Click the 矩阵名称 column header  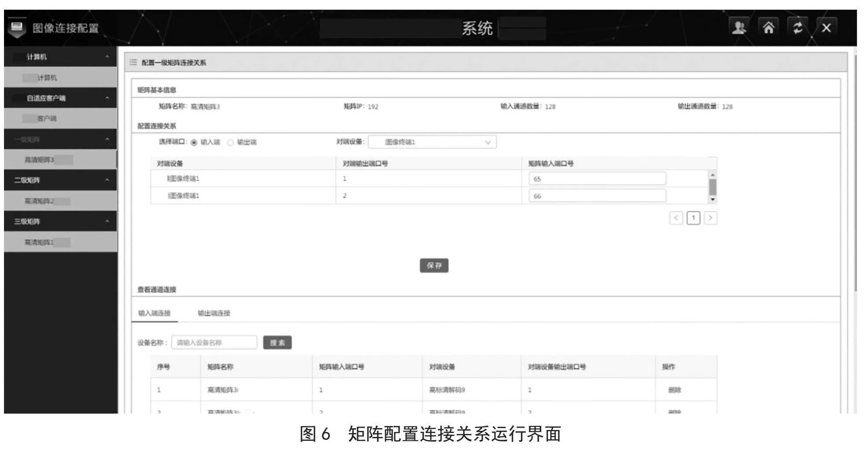coord(220,367)
